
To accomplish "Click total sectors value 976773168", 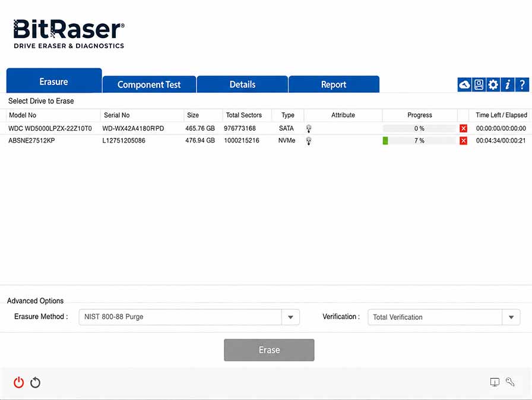I will tap(239, 128).
